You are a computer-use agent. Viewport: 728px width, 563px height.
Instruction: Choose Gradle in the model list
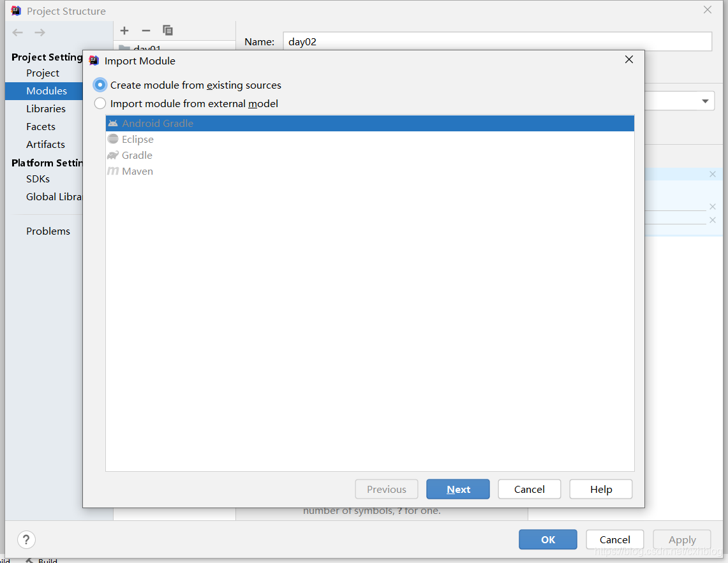click(369, 155)
